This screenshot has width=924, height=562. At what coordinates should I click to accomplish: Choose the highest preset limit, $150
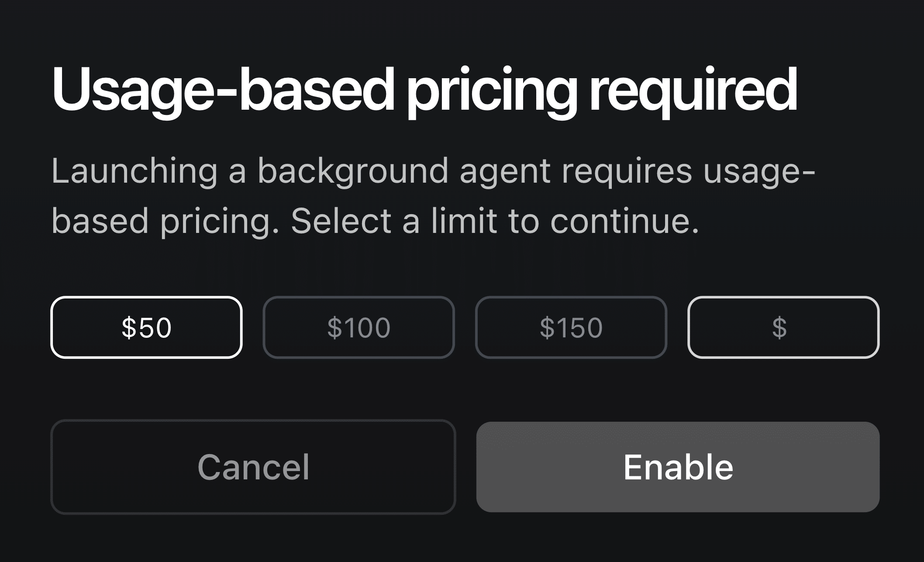pyautogui.click(x=571, y=328)
